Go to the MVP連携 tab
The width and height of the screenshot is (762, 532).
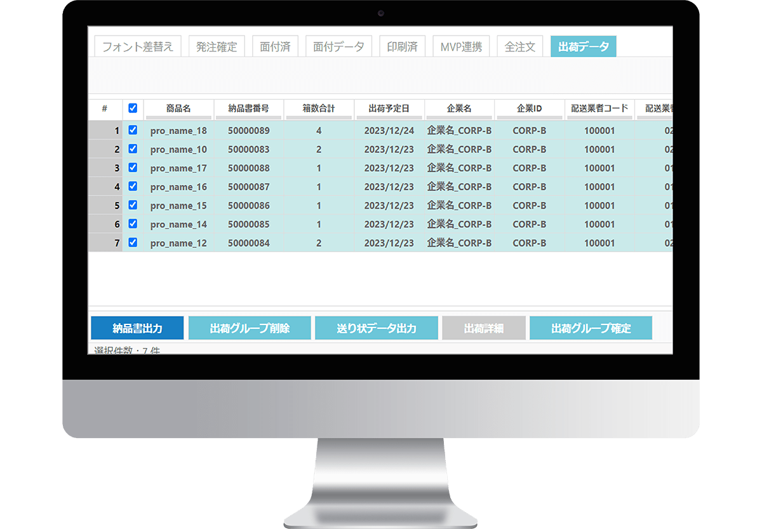(x=461, y=46)
